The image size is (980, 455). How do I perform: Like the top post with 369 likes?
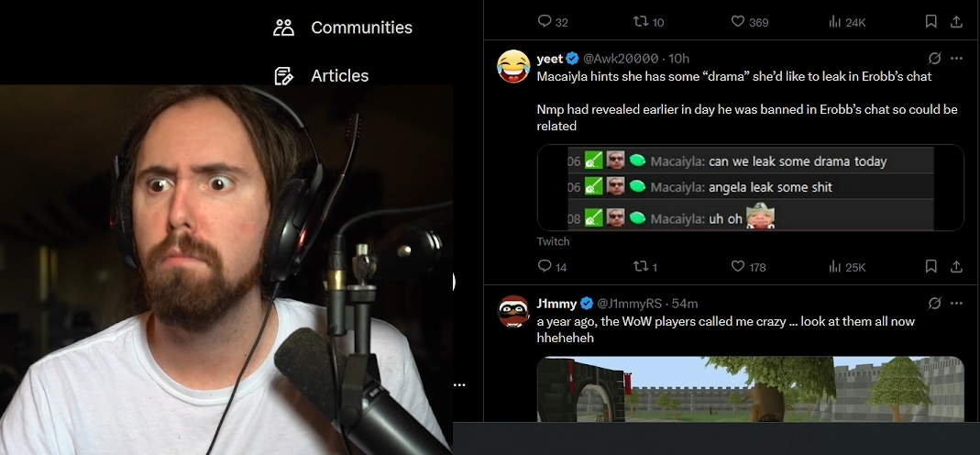749,22
